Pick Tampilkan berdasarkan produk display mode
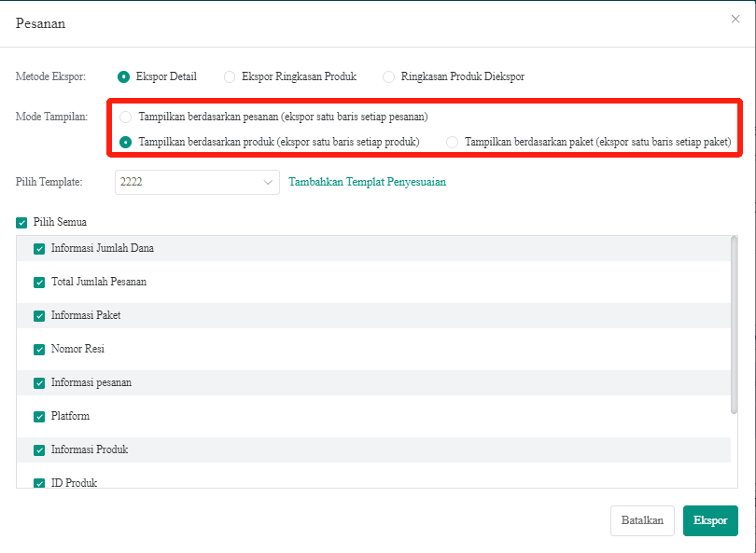The height and width of the screenshot is (553, 756). pos(126,142)
